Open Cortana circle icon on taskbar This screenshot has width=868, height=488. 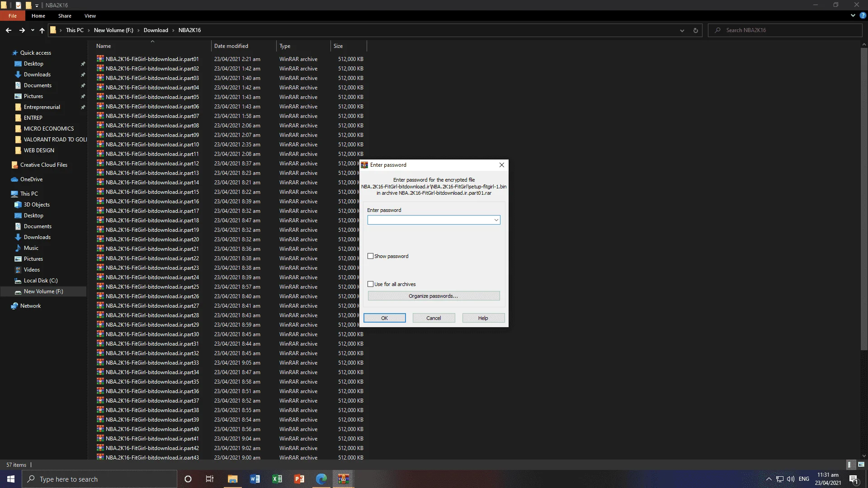(188, 479)
